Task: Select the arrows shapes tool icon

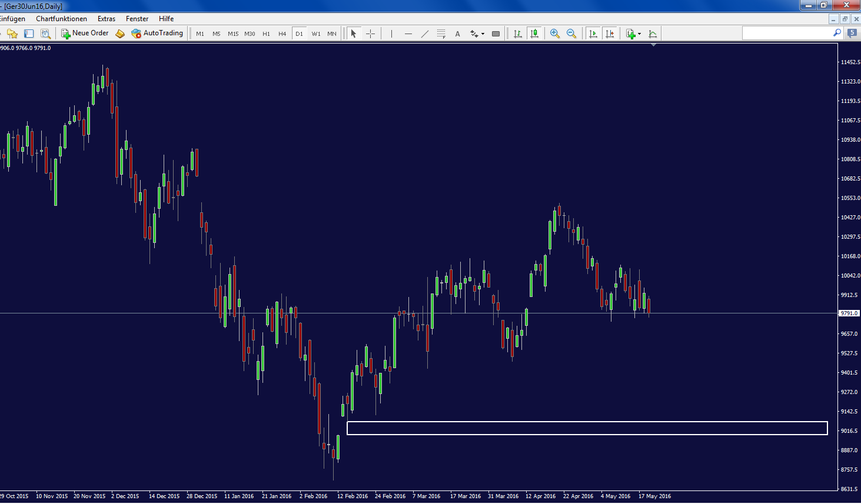Action: (474, 34)
